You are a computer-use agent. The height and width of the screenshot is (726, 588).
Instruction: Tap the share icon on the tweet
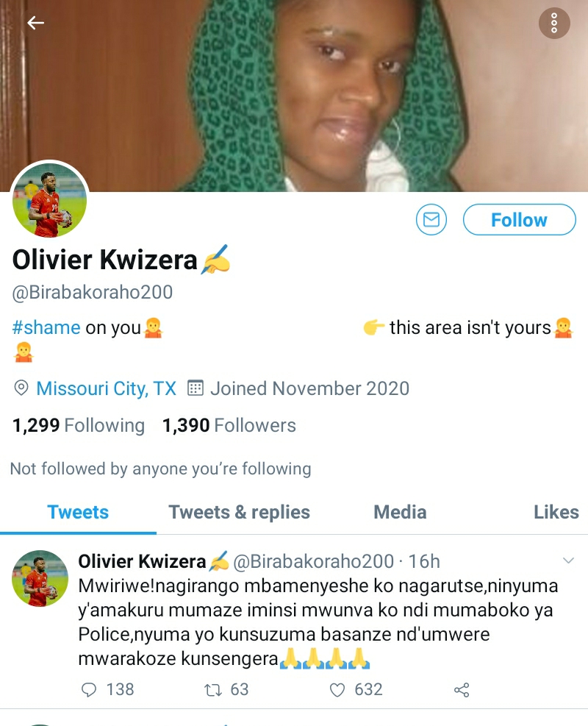[462, 689]
